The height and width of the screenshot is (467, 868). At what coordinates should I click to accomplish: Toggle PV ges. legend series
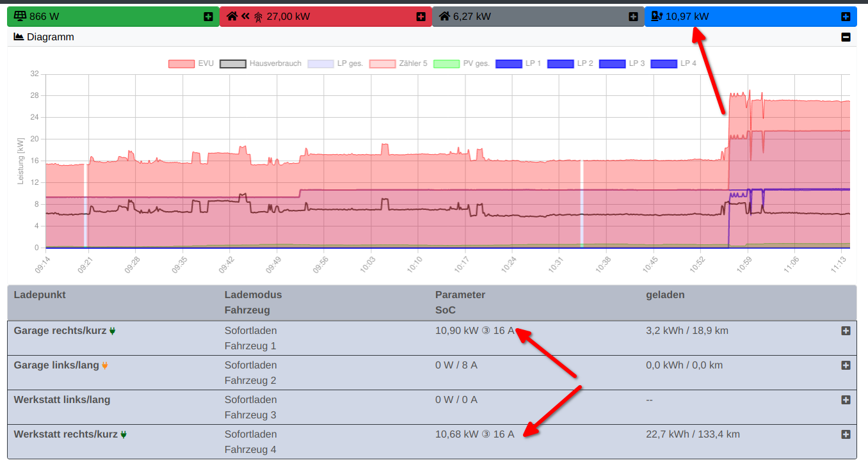tap(462, 63)
